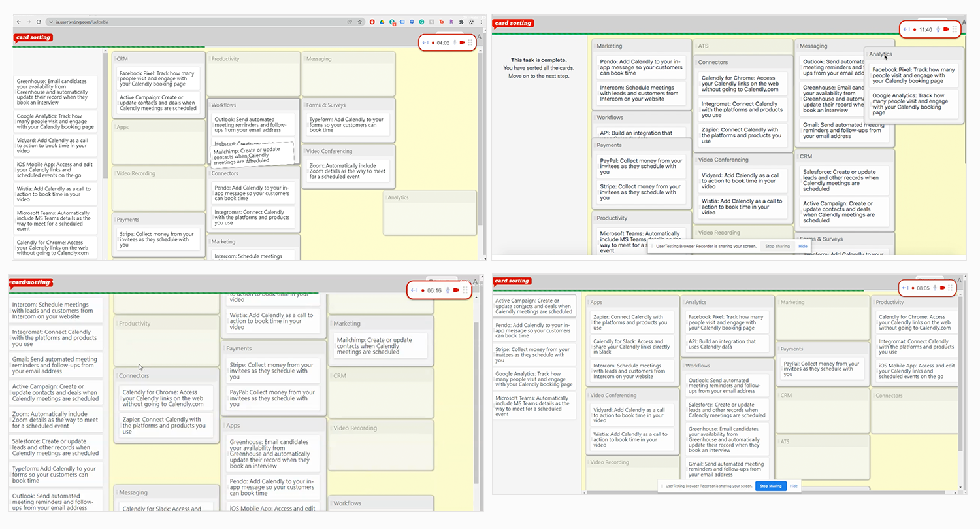Image resolution: width=980 pixels, height=529 pixels.
Task: Click the drag grip on the 06:16 recorder
Action: point(465,290)
